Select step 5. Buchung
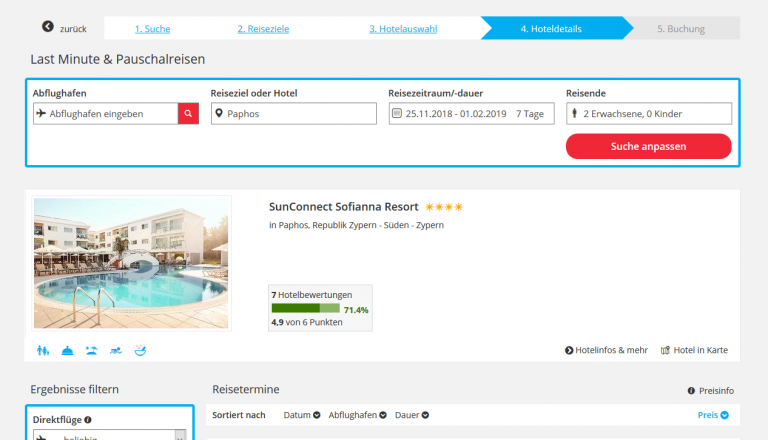 pos(681,28)
